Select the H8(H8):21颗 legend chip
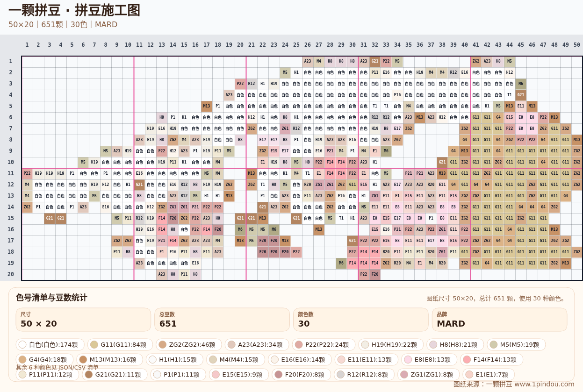 [455, 345]
